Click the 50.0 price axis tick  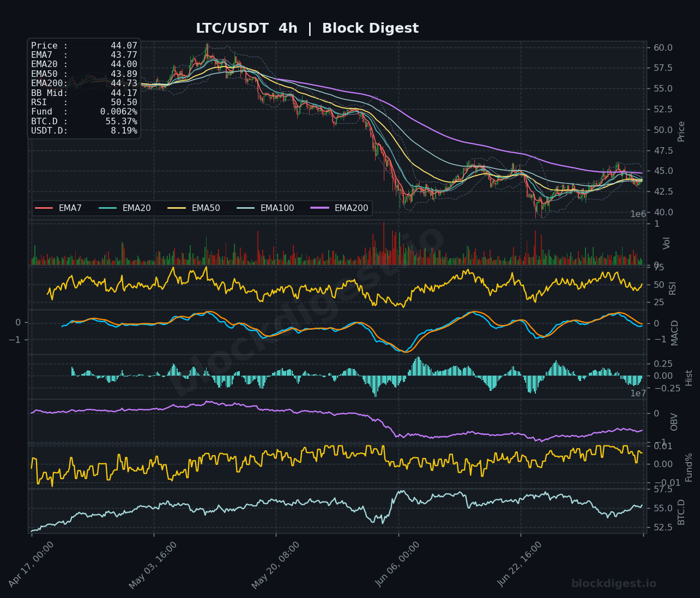pos(662,130)
